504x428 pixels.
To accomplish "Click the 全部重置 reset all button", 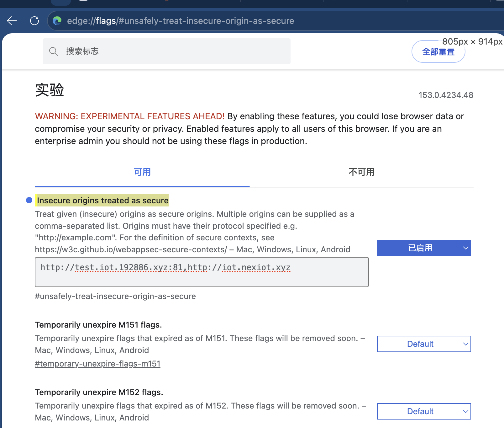I will 438,52.
